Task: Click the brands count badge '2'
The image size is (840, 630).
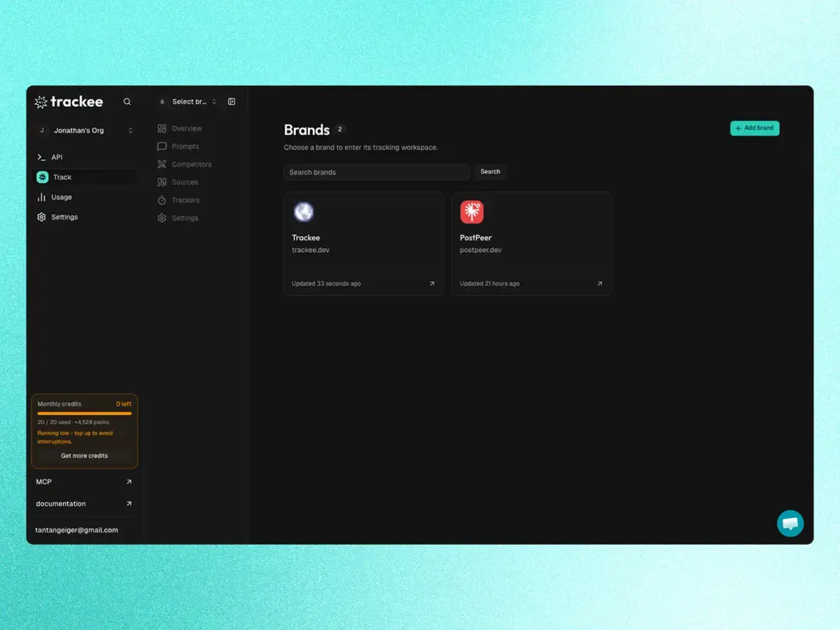Action: point(339,129)
